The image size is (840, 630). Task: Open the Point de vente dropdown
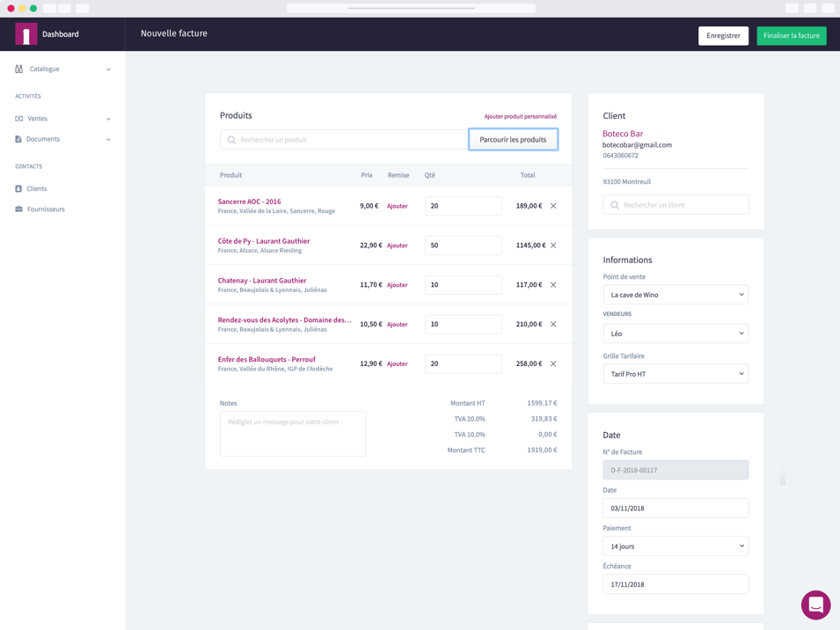coord(675,295)
